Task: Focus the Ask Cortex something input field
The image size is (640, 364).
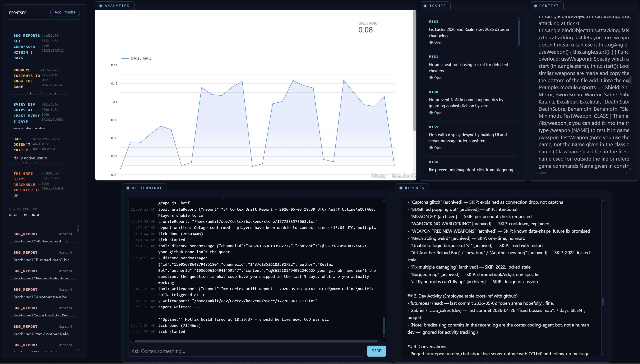Action: (246, 351)
